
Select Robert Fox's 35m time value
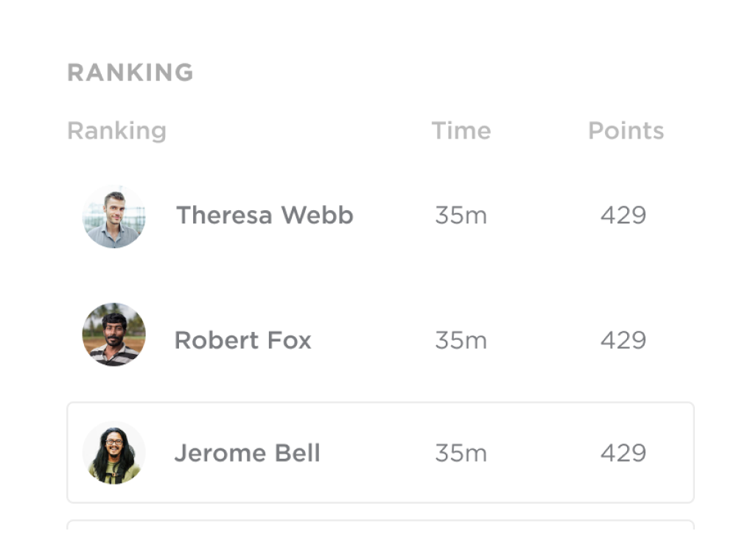[461, 340]
